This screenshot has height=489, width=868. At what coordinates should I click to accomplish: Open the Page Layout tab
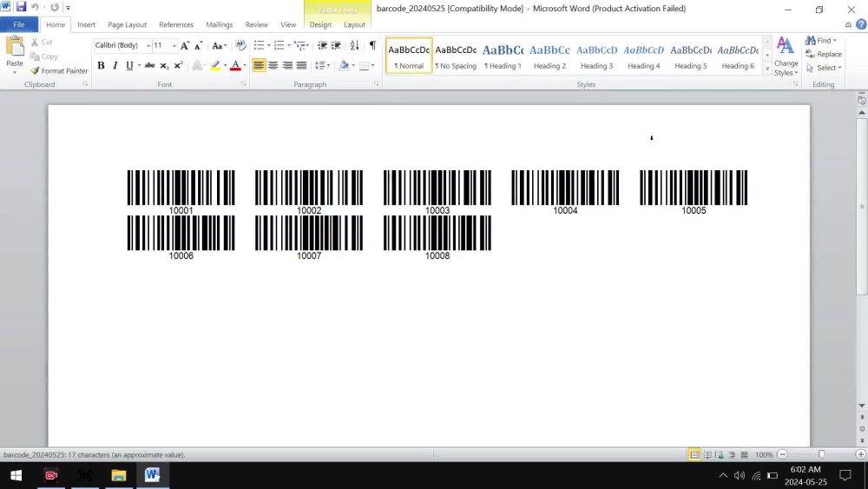[128, 24]
